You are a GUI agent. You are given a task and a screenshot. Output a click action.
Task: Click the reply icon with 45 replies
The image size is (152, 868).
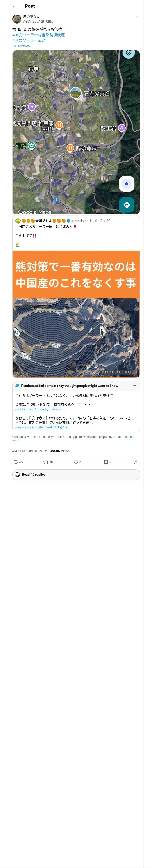pyautogui.click(x=16, y=462)
